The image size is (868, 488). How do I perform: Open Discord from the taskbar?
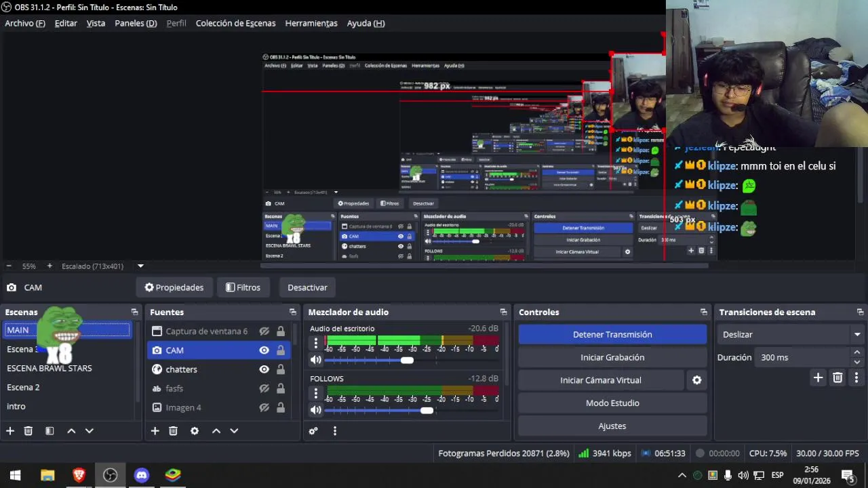[142, 475]
